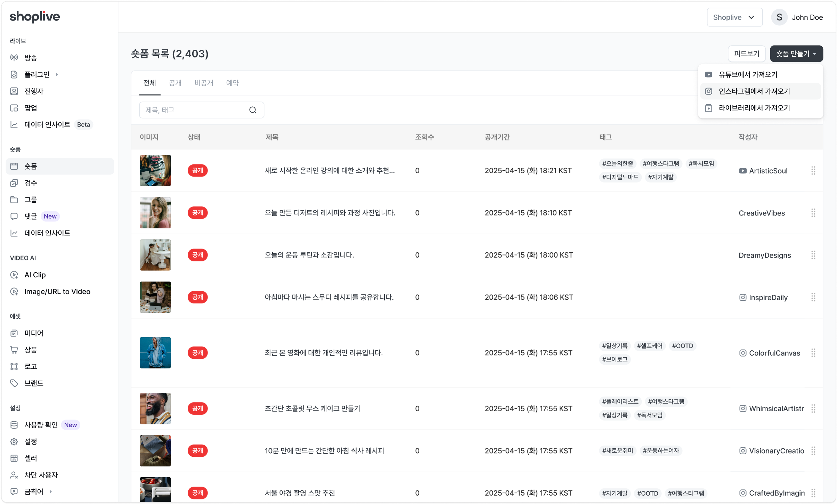The width and height of the screenshot is (837, 504).
Task: Open Image/URL to Video tool
Action: (x=60, y=292)
